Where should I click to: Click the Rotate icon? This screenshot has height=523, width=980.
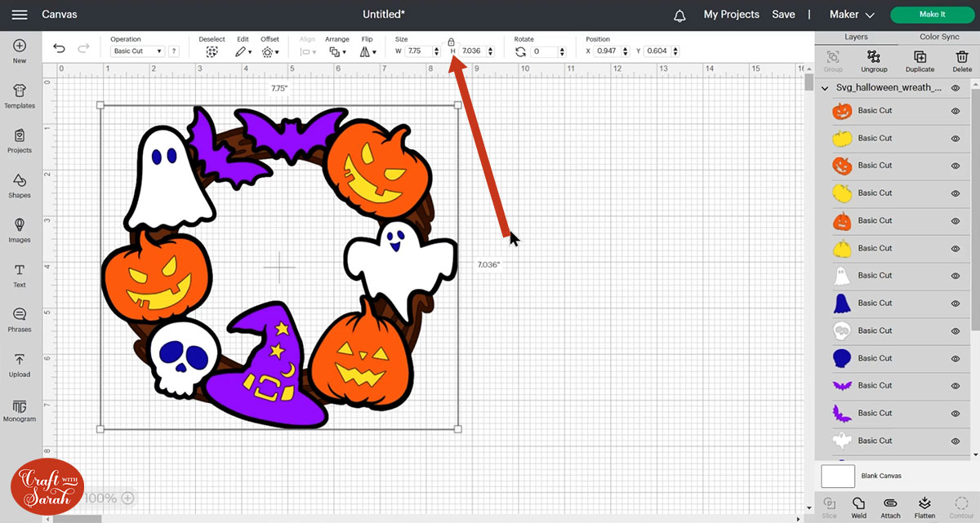pos(521,51)
